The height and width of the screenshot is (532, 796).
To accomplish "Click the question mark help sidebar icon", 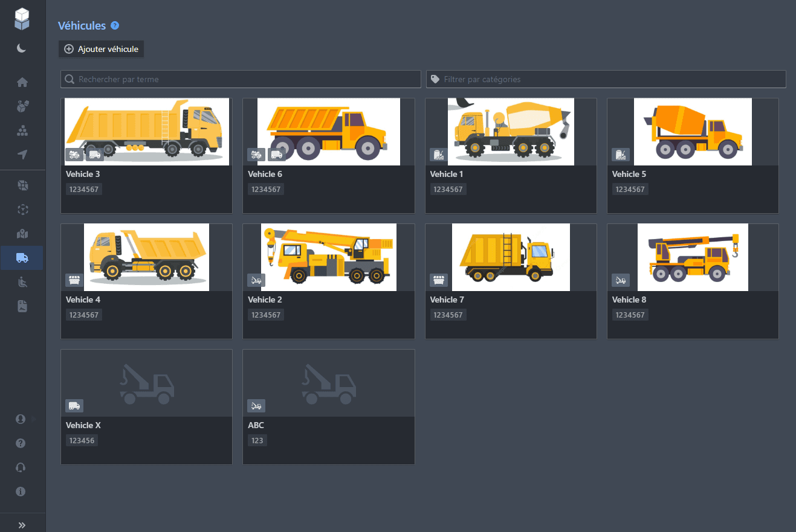I will point(21,443).
